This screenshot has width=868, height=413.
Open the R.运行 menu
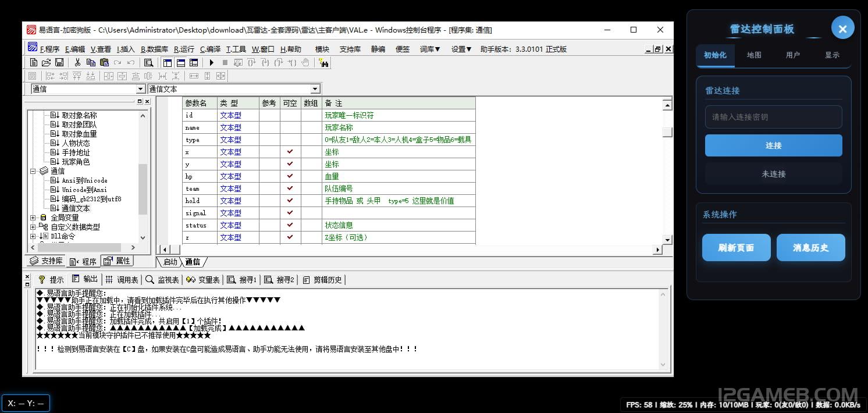[184, 49]
